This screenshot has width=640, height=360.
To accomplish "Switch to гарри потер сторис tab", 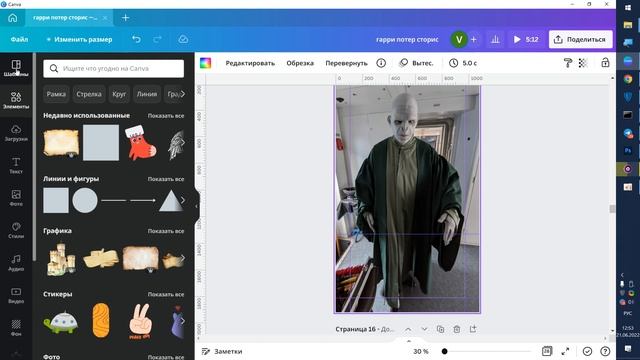I will point(65,18).
